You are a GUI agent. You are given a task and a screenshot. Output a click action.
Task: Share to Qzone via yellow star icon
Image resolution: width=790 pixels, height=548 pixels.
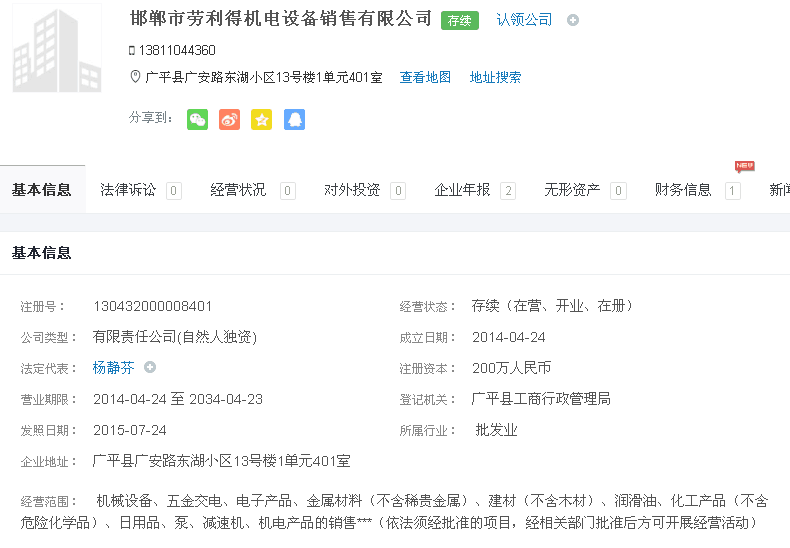[262, 120]
